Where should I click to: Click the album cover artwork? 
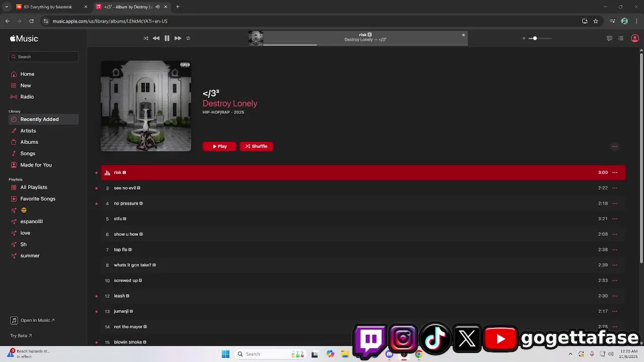146,106
